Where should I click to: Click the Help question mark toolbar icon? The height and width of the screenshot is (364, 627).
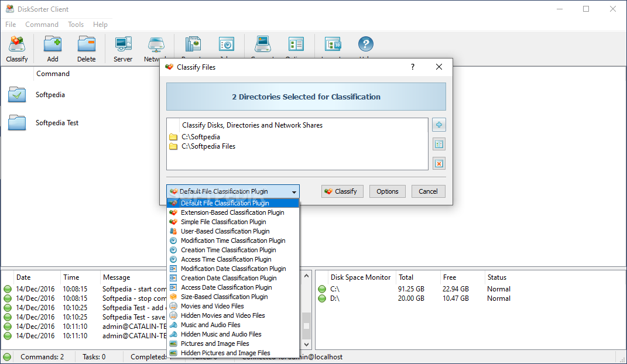pos(365,44)
